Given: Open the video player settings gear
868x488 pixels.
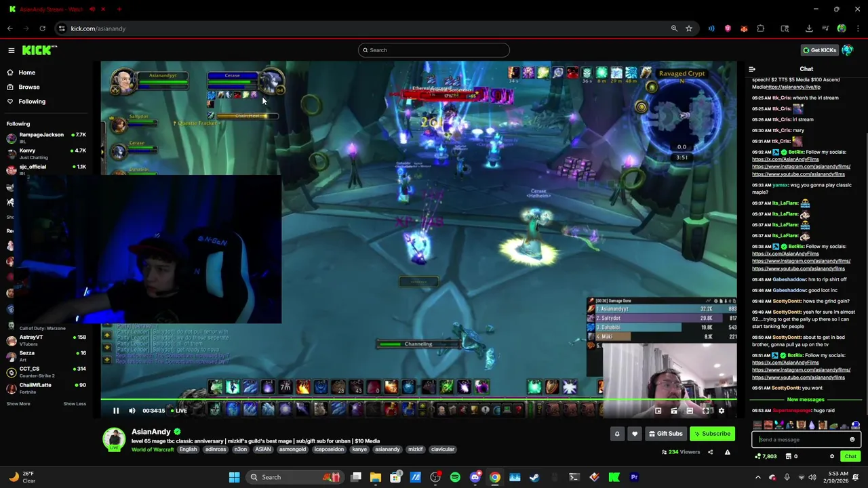Looking at the screenshot, I should coord(721,411).
